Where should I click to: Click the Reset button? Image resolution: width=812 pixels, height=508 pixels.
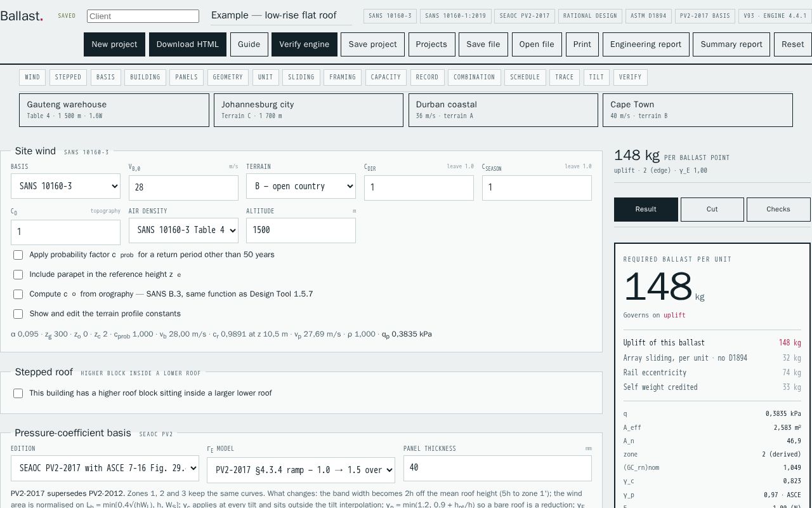[793, 44]
